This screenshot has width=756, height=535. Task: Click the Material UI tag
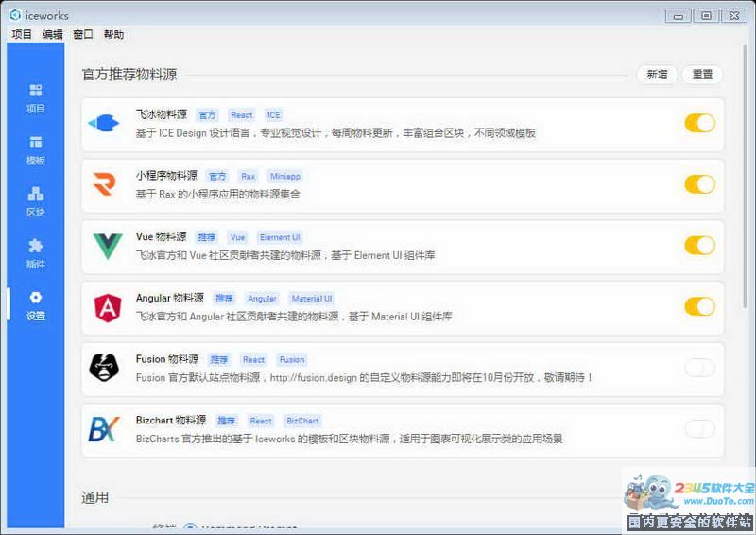pos(312,299)
